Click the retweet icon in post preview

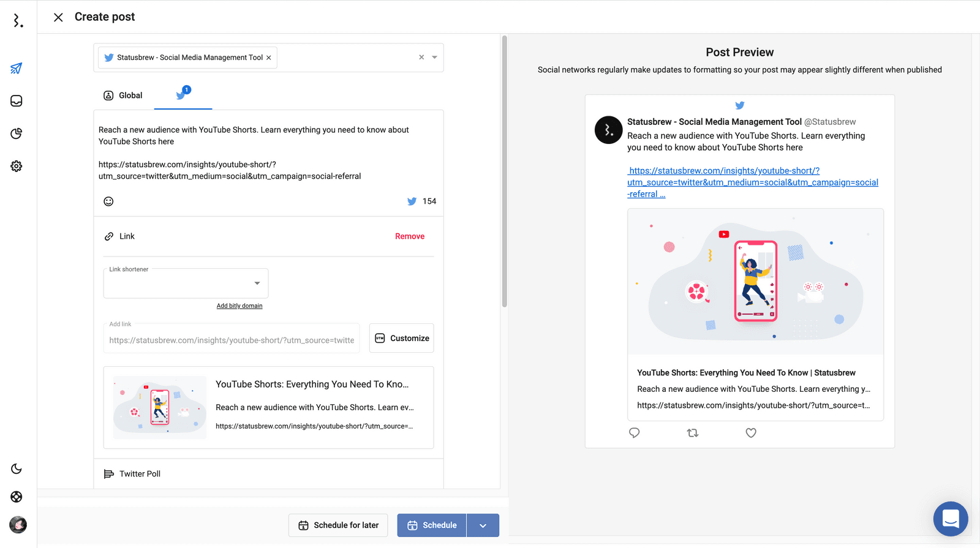693,433
